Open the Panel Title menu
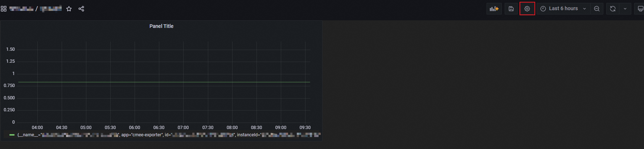This screenshot has height=149, width=644. pos(161,26)
